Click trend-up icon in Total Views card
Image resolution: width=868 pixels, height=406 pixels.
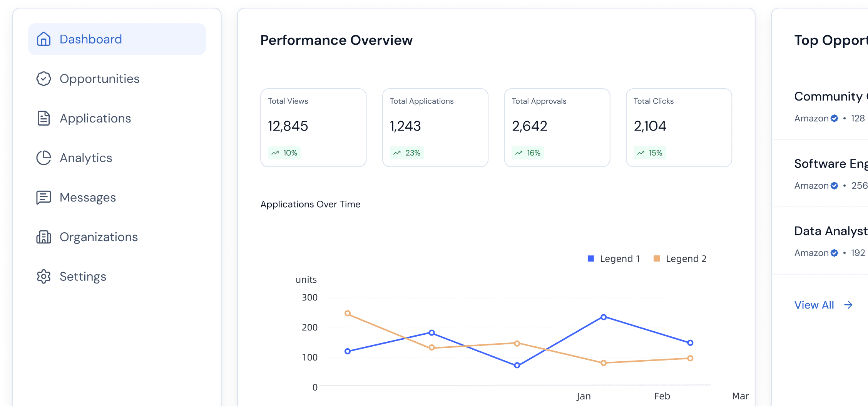[275, 153]
